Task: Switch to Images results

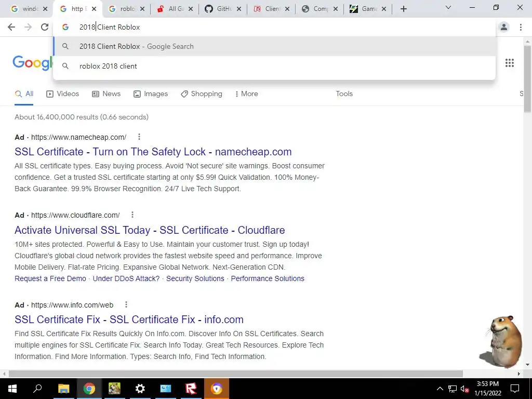Action: [x=151, y=94]
